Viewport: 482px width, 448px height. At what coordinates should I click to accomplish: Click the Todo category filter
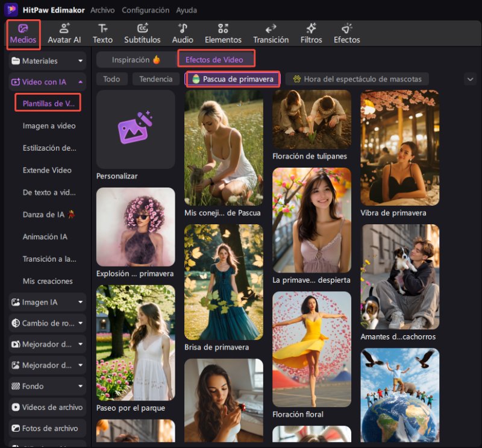(111, 79)
